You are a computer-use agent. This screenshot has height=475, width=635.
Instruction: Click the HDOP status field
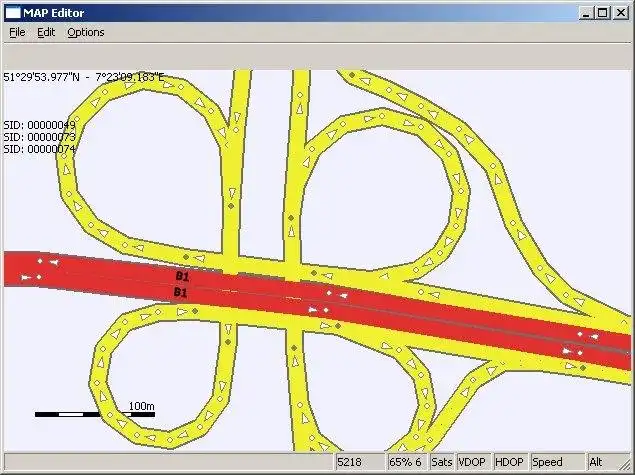pos(510,462)
